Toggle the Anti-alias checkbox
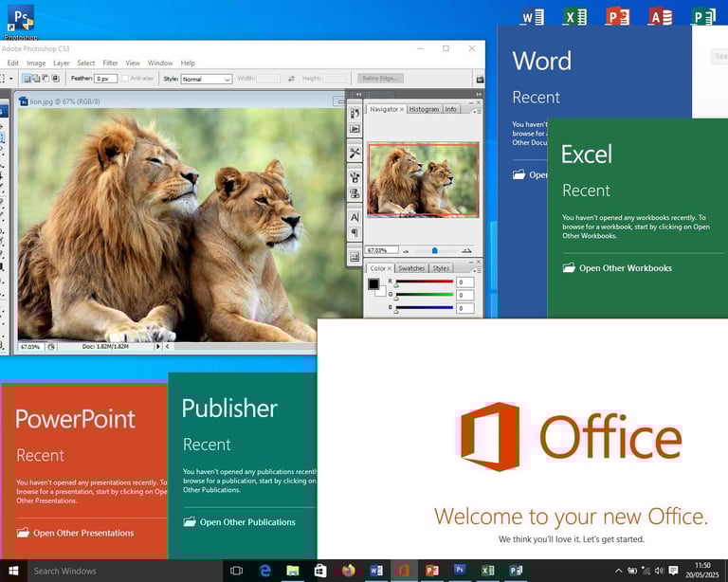Viewport: 728px width, 582px height. (x=125, y=79)
